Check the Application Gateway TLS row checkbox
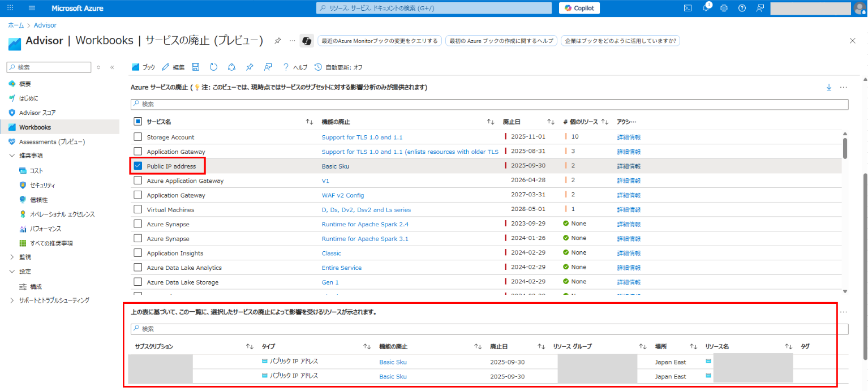 [137, 152]
